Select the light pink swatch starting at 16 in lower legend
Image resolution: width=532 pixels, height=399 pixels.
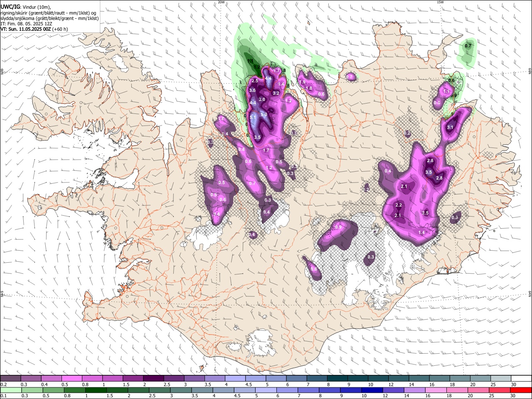[x=436, y=390]
